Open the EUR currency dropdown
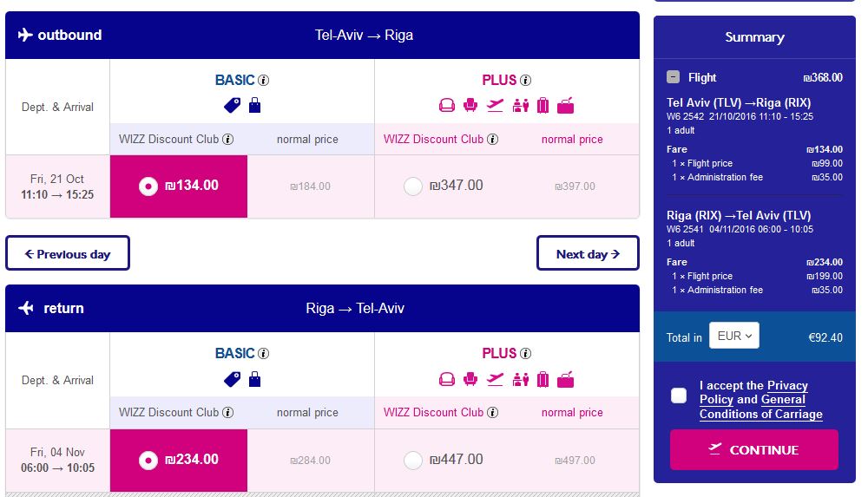 click(x=734, y=336)
